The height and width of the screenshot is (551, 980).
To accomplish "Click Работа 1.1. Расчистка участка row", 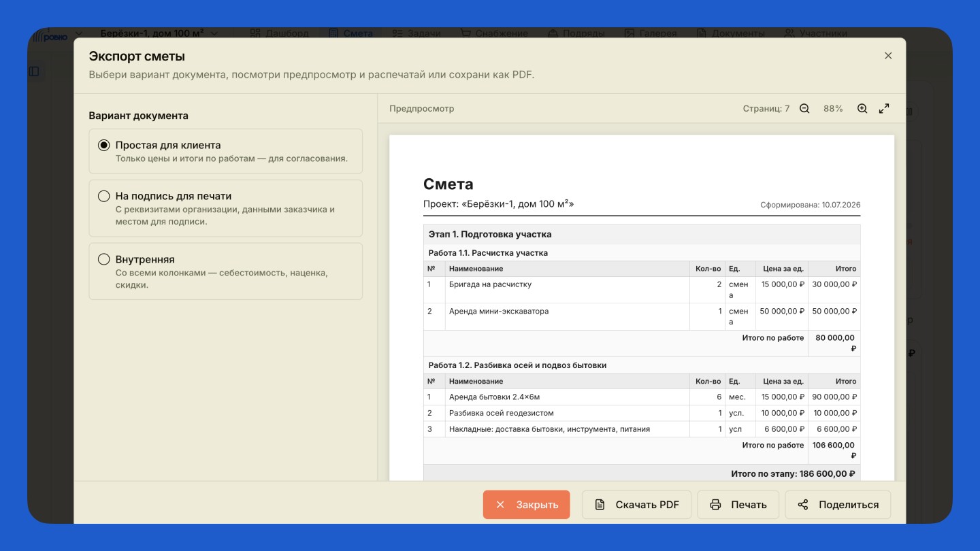I will (642, 253).
